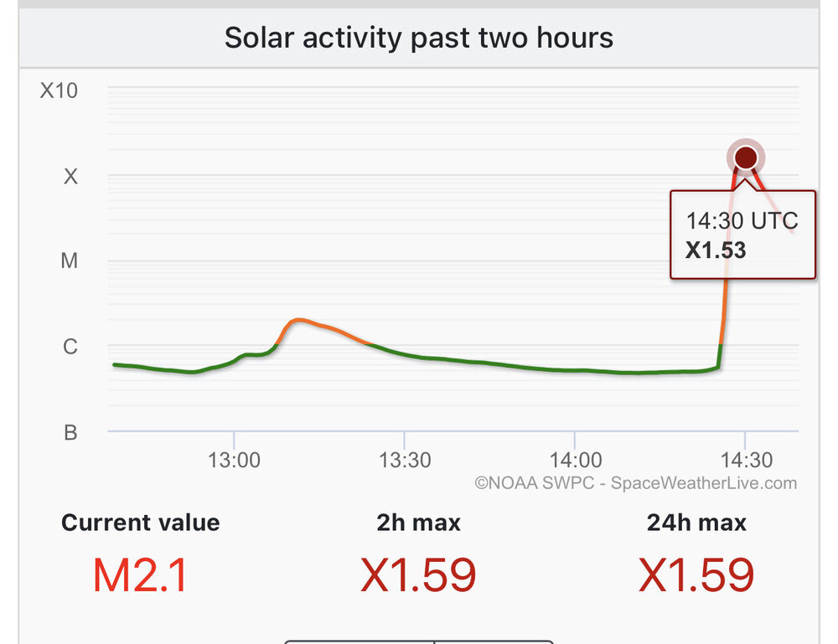Click the X flare class axis label
838x644 pixels.
pyautogui.click(x=70, y=176)
